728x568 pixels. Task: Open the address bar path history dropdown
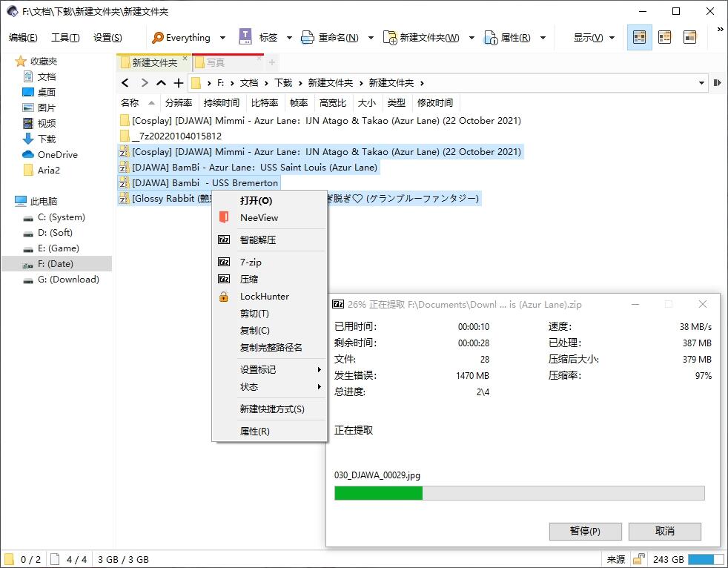coord(700,83)
